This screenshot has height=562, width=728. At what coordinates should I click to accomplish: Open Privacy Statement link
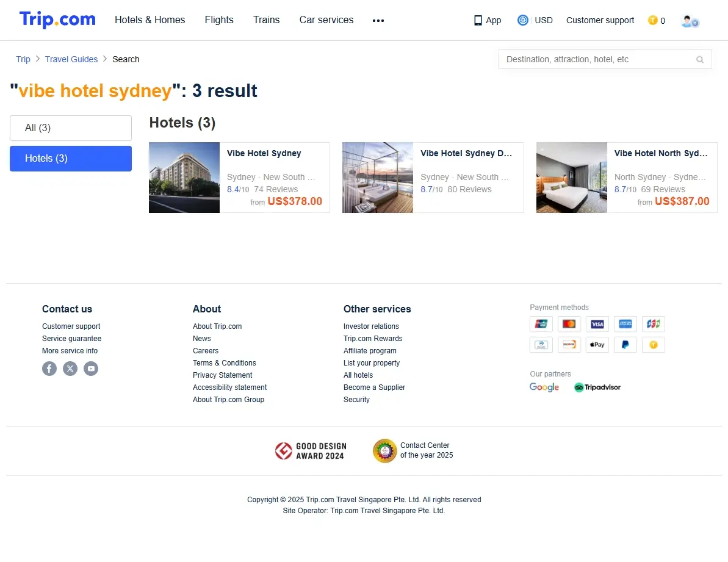click(222, 375)
